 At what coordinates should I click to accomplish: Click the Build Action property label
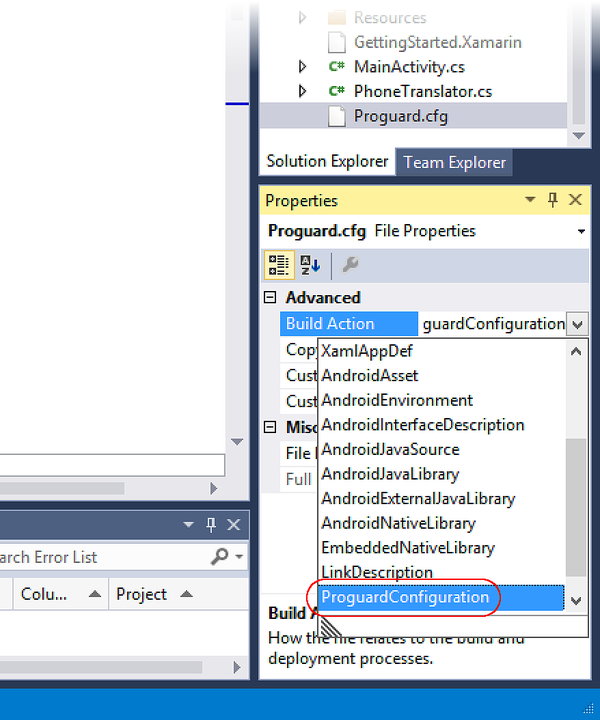[349, 324]
